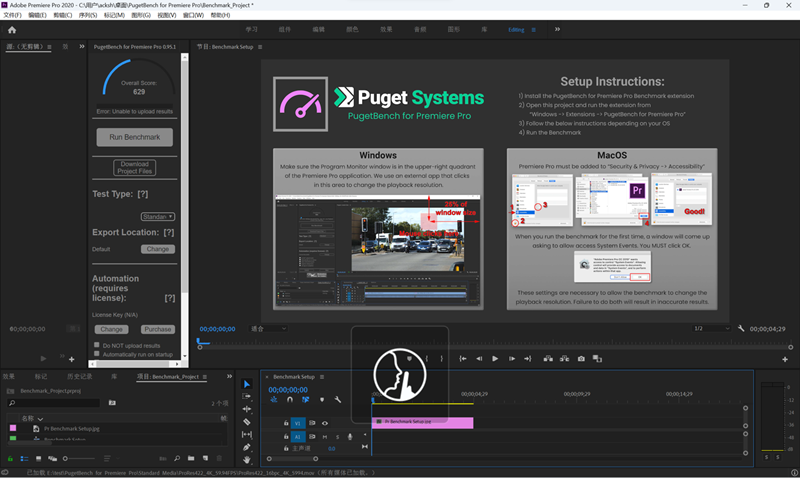Toggle V1 track output eye
This screenshot has width=800, height=478.
click(324, 423)
